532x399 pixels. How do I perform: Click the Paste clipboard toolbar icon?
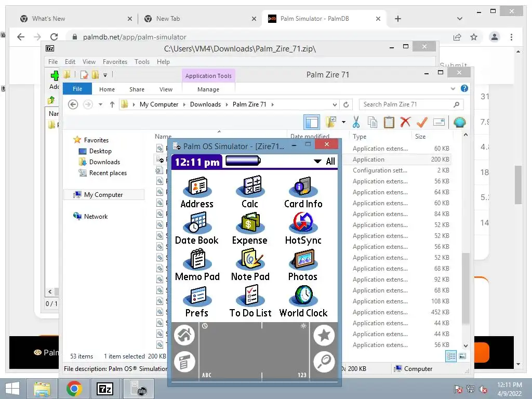(x=389, y=122)
